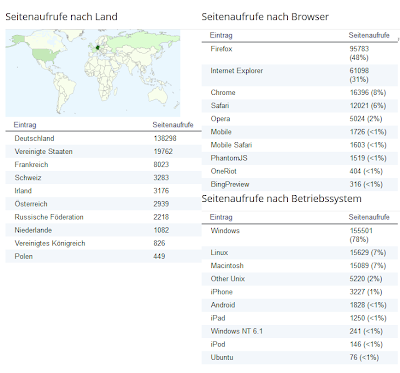Image resolution: width=400 pixels, height=373 pixels.
Task: Select the 'PhantomJS' browser row
Action: click(x=300, y=158)
